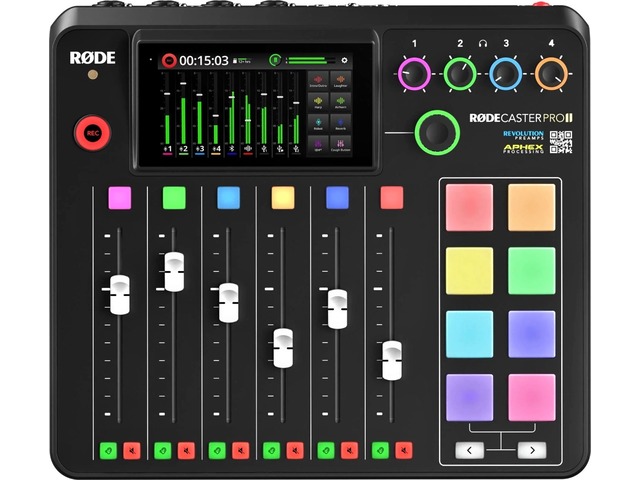Mute the pink channel with red button
Image resolution: width=640 pixels, height=480 pixels.
pyautogui.click(x=132, y=451)
